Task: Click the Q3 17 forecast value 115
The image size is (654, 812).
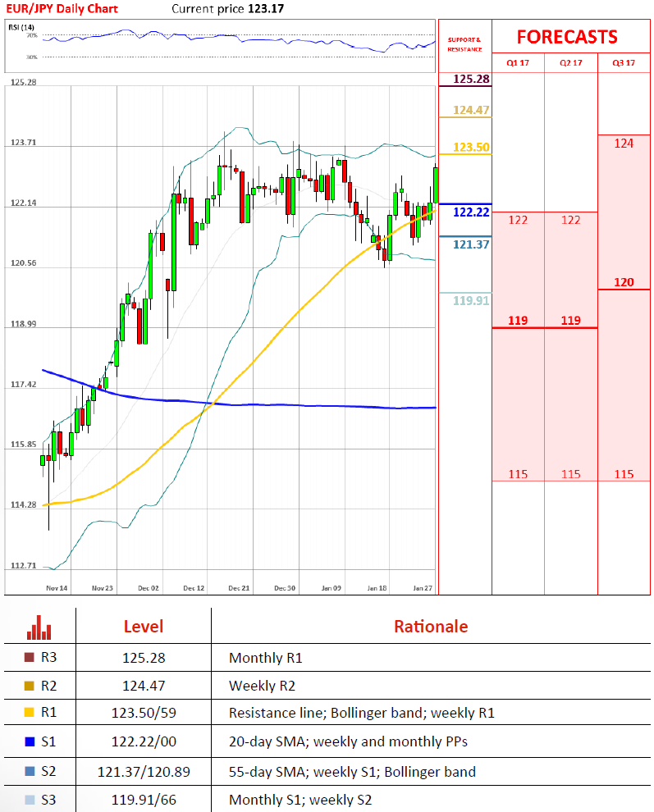Action: [624, 474]
